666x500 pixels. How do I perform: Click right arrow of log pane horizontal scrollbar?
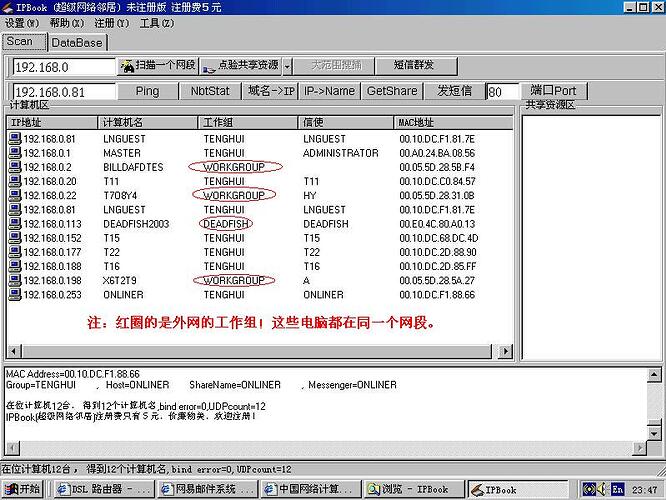click(x=639, y=448)
